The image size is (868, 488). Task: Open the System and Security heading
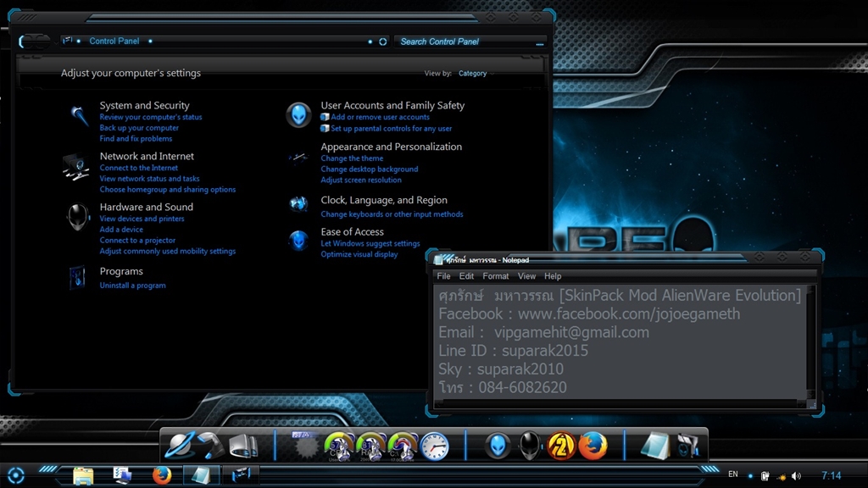coord(144,105)
